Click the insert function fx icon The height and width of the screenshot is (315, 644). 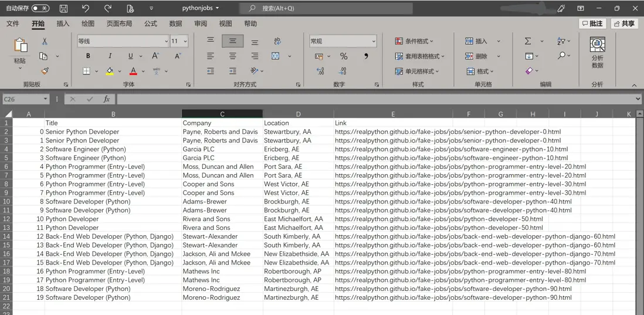click(107, 99)
